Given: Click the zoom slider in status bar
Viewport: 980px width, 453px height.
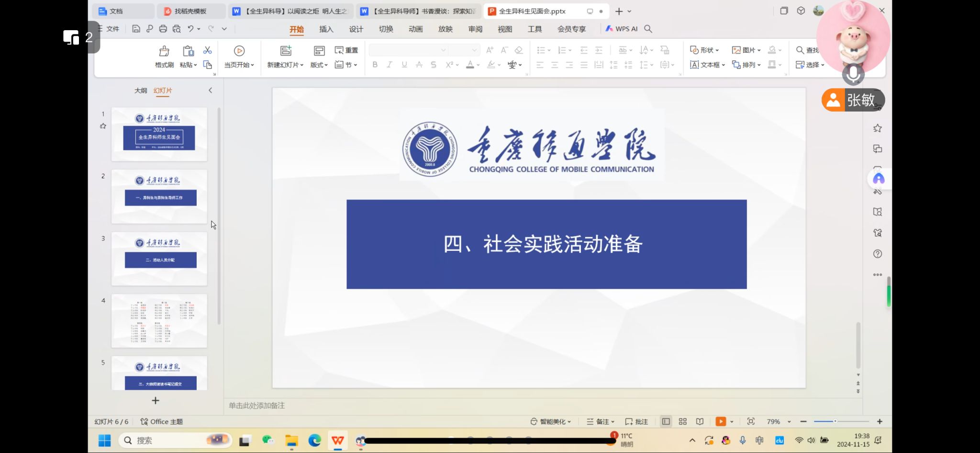Looking at the screenshot, I should pyautogui.click(x=835, y=421).
